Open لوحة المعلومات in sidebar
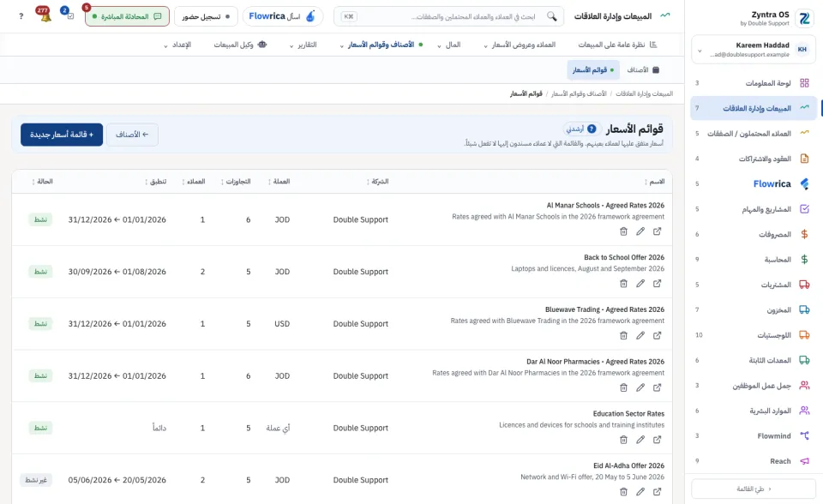The width and height of the screenshot is (823, 504). [x=753, y=83]
